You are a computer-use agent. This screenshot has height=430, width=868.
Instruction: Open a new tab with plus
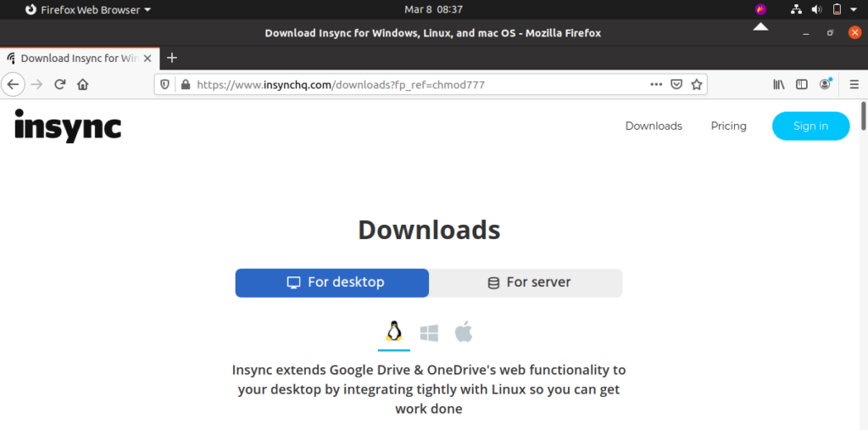172,58
